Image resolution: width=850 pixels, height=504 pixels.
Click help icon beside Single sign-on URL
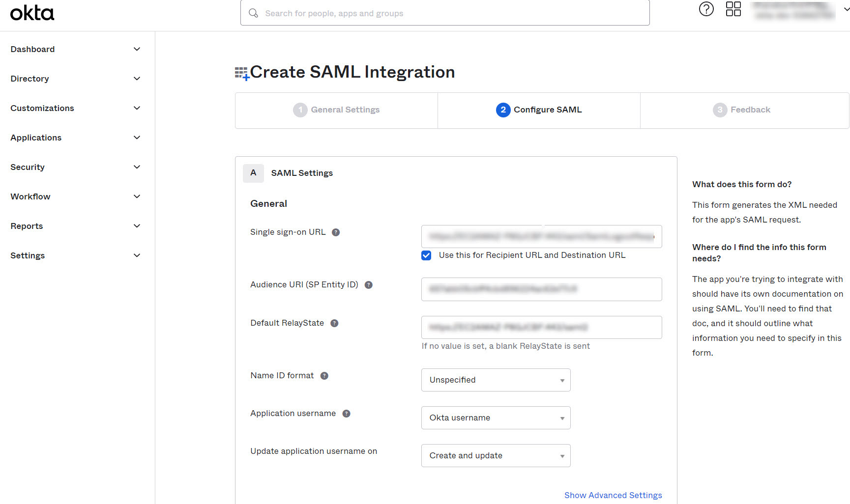click(336, 232)
